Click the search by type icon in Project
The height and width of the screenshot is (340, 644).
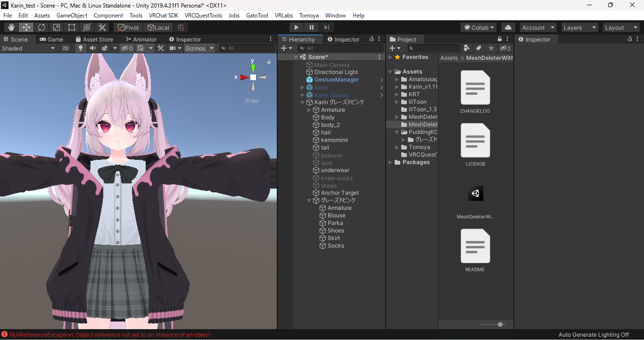tap(467, 48)
